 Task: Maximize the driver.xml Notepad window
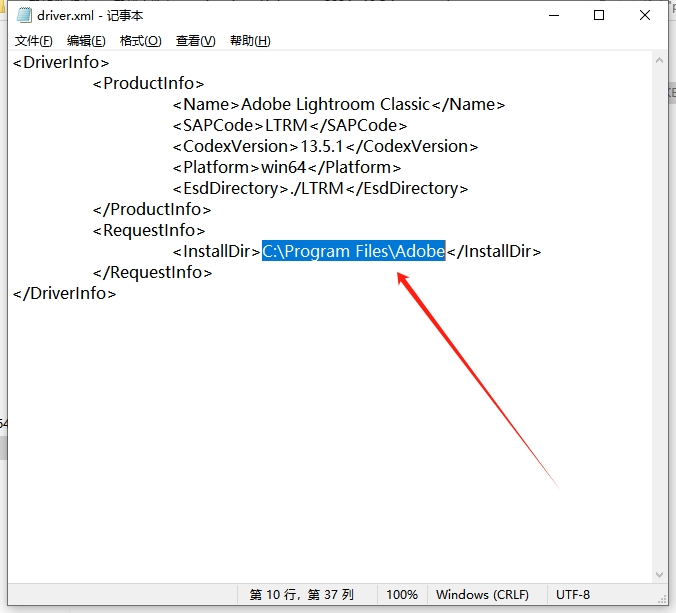[599, 16]
